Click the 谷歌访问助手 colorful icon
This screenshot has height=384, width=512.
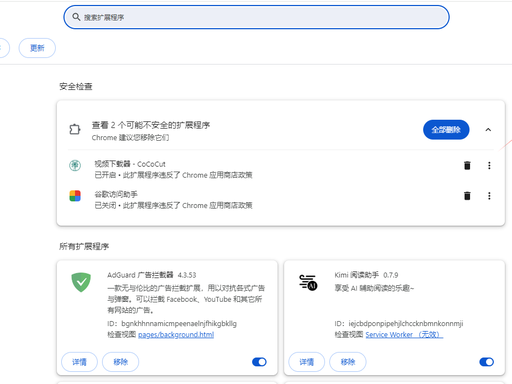tap(75, 196)
